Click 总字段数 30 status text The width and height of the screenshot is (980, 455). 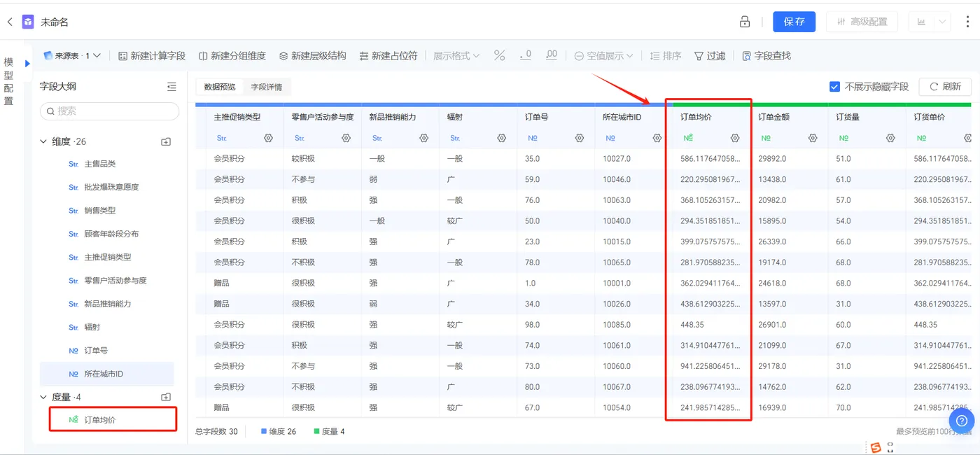(x=216, y=431)
